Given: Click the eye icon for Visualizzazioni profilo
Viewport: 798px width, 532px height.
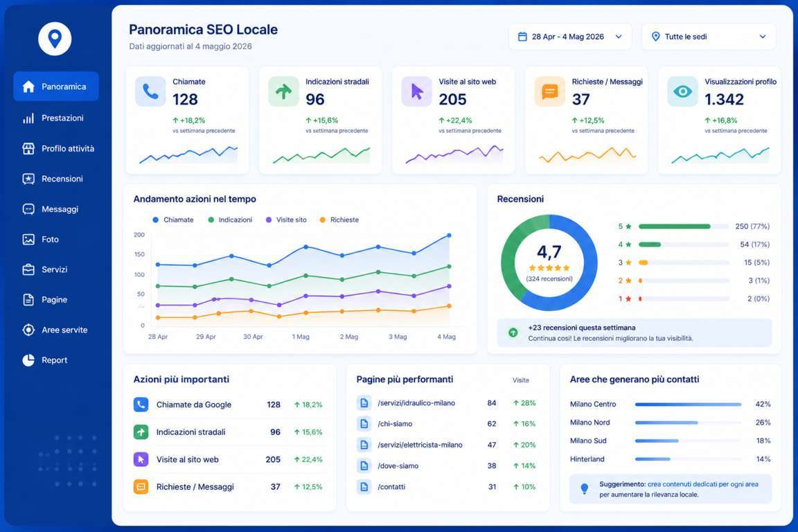Looking at the screenshot, I should [682, 91].
